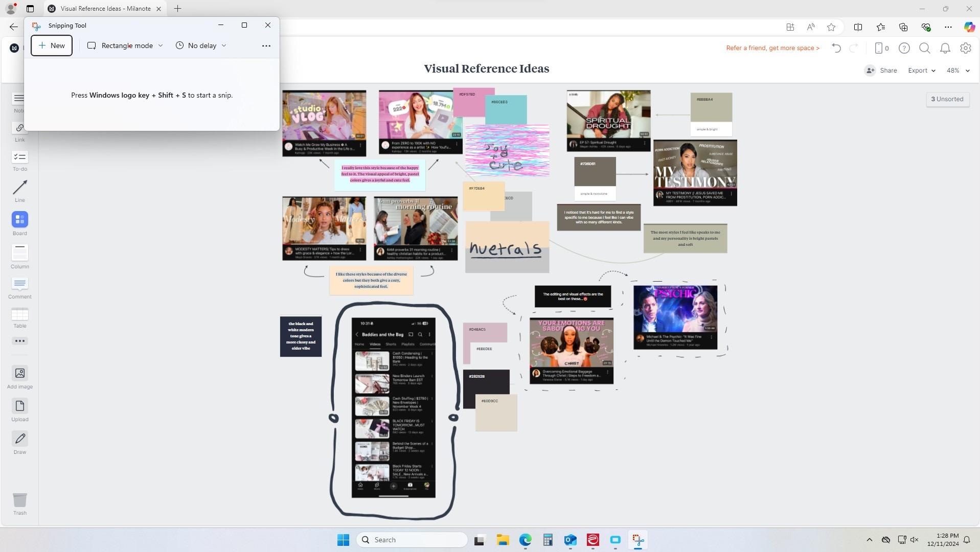Open Snipping Tool See more menu
The image size is (980, 552).
click(266, 45)
